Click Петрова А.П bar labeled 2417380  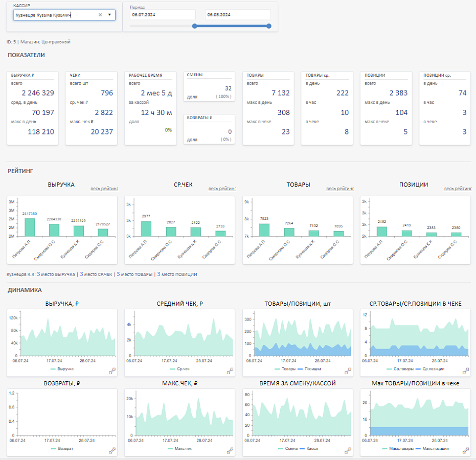(x=30, y=227)
